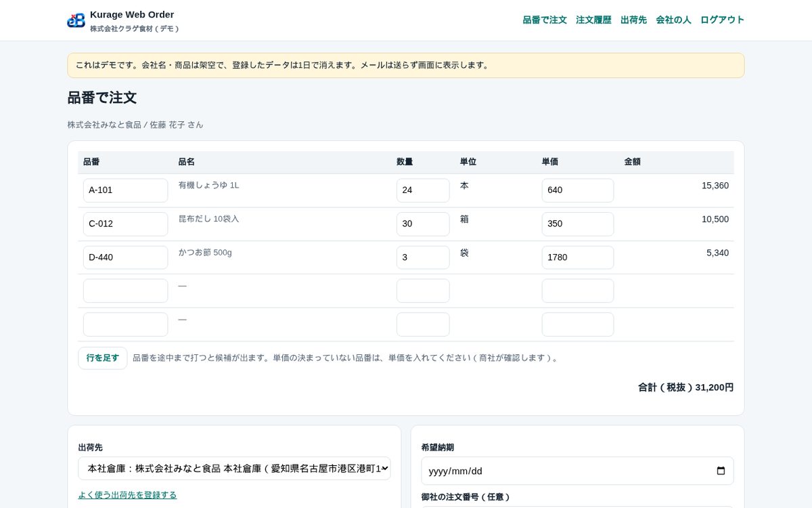Click the 数量 column header
The height and width of the screenshot is (508, 812).
click(x=405, y=162)
